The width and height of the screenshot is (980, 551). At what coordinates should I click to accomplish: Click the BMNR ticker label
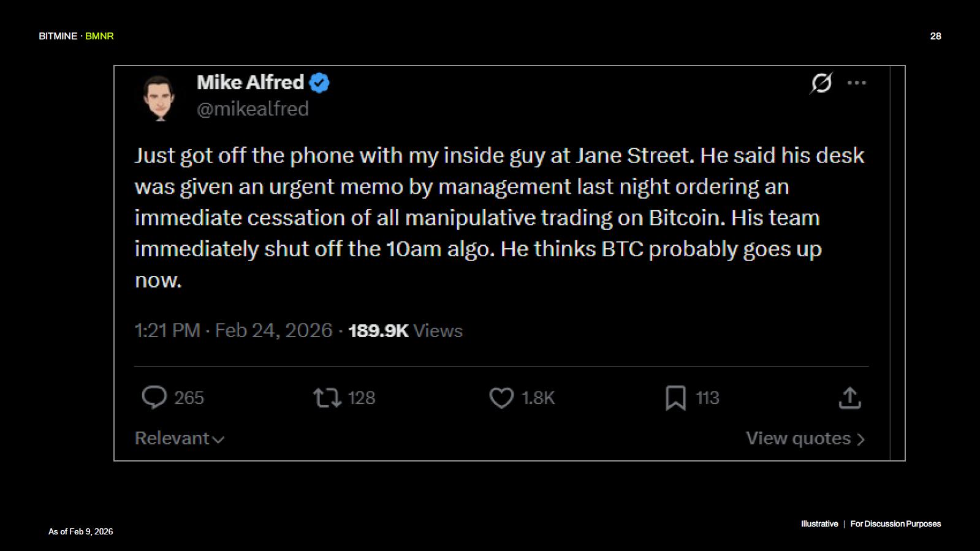[99, 36]
